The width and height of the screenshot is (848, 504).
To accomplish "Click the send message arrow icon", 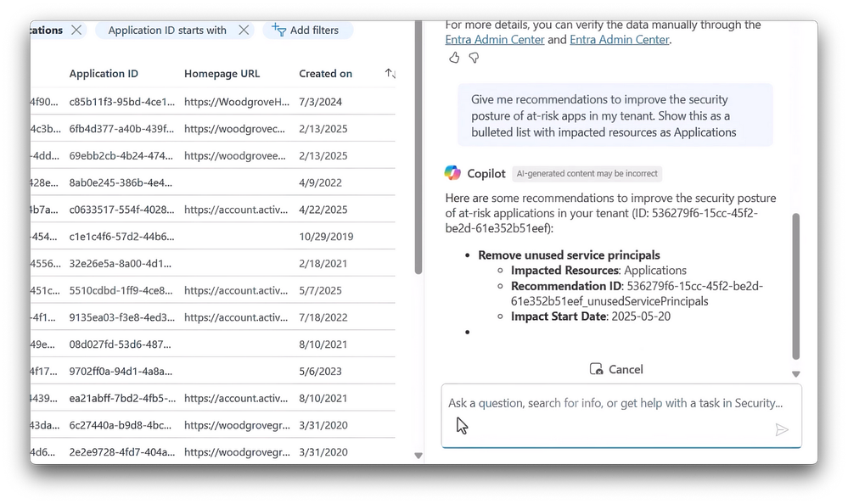I will [782, 430].
